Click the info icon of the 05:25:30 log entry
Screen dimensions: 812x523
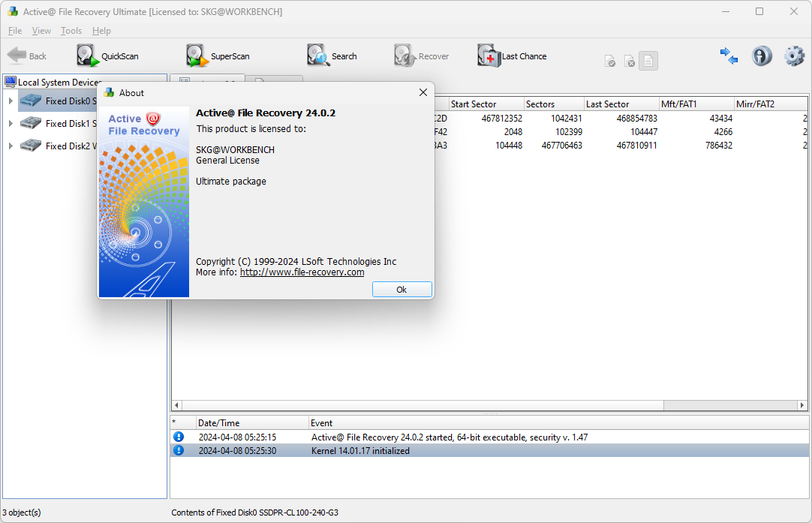179,450
